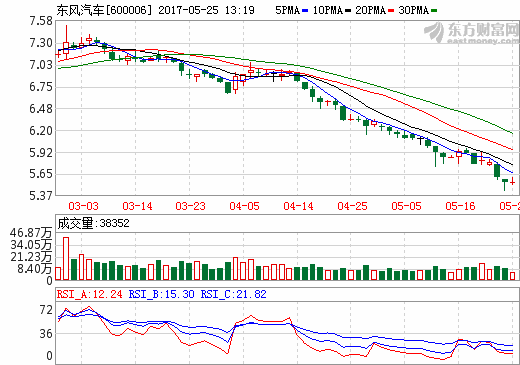The width and height of the screenshot is (520, 365).
Task: Click the 20PMA red legend swatch
Action: point(391,11)
